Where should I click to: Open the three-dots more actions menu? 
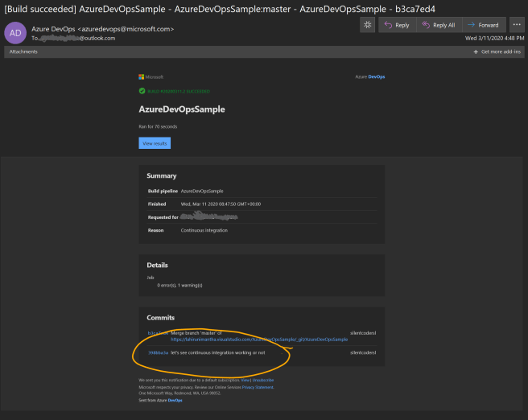coord(516,25)
